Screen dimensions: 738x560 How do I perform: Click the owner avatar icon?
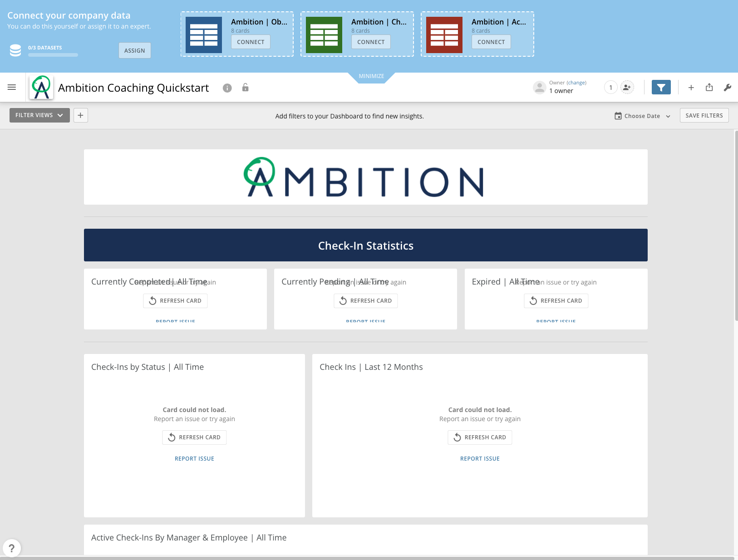(x=539, y=87)
